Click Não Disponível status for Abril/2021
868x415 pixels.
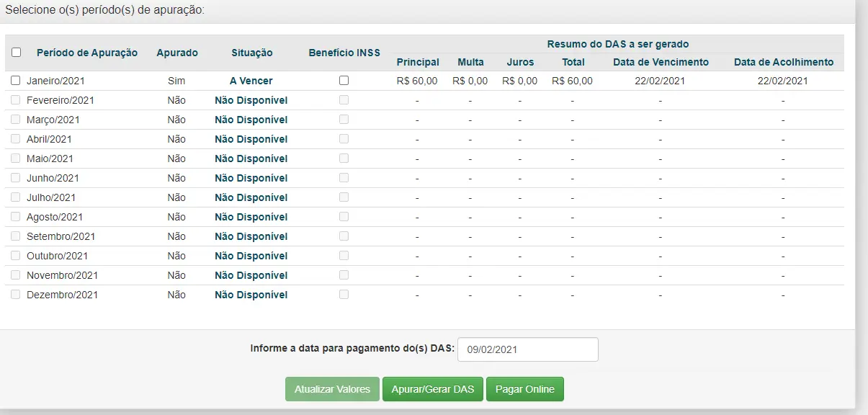(x=251, y=139)
